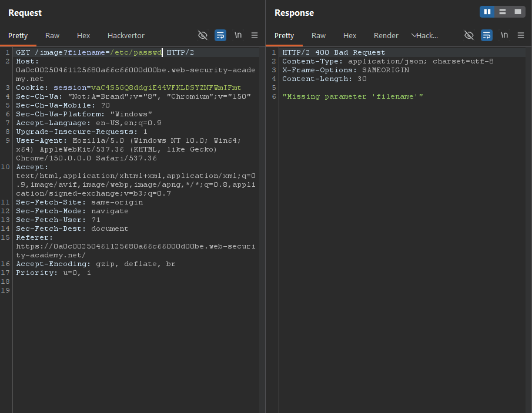Click the Content-Type response header
This screenshot has height=413, width=532.
[388, 61]
